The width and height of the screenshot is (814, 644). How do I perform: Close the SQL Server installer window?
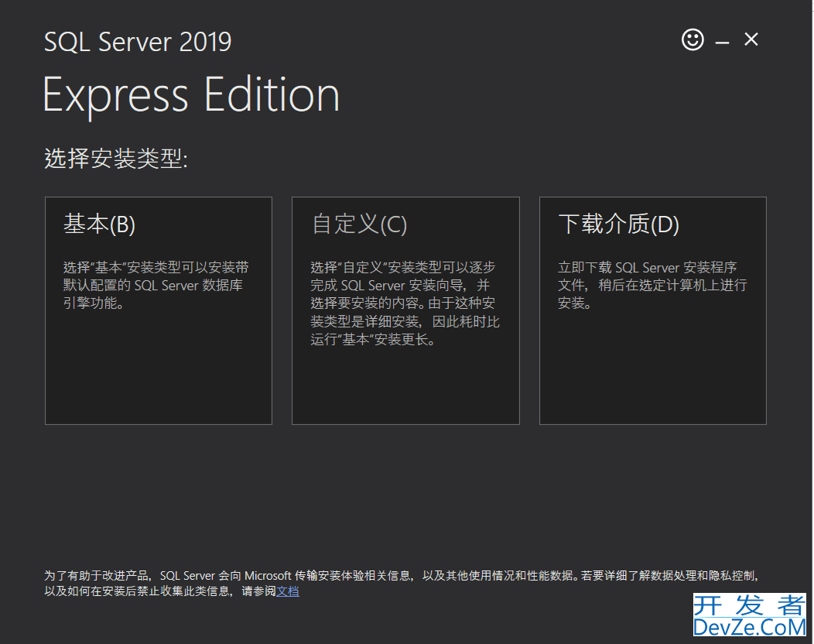pos(751,39)
